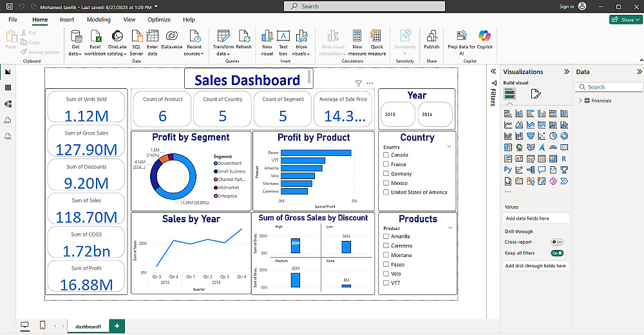Open the File menu
Image resolution: width=644 pixels, height=335 pixels.
coord(13,19)
